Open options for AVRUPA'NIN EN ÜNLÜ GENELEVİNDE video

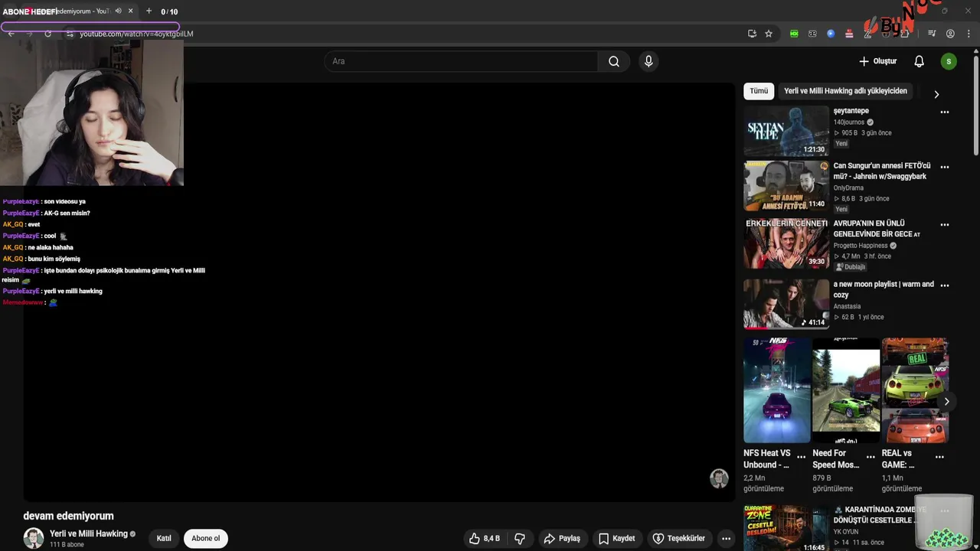tap(945, 225)
